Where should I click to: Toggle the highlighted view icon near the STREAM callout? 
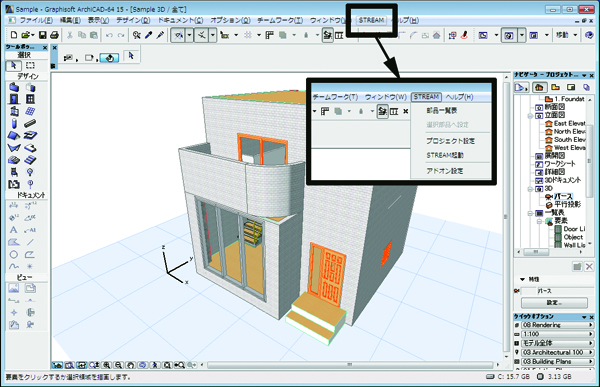(328, 35)
